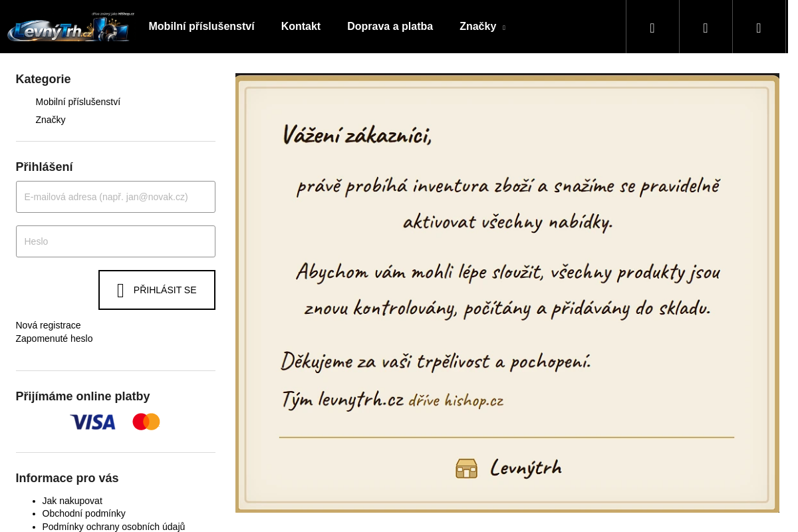Open Podmínky ochrany osobních údajů link
The image size is (798, 532).
coord(114,527)
